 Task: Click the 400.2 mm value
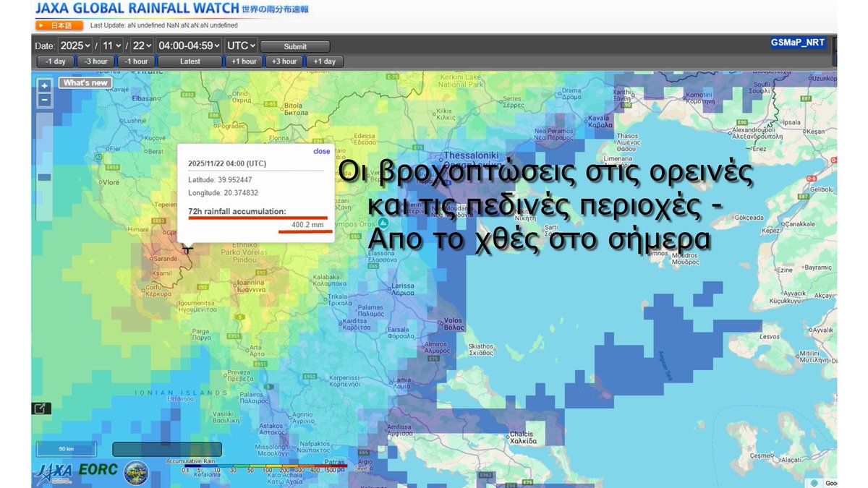tap(307, 226)
